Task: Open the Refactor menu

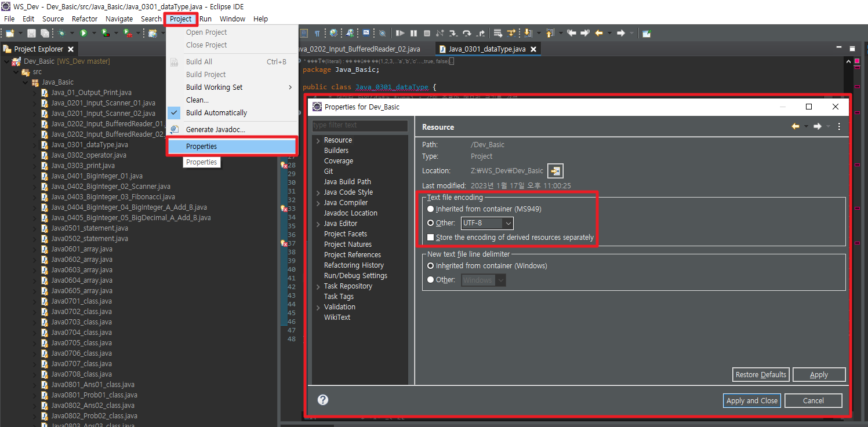Action: click(85, 19)
